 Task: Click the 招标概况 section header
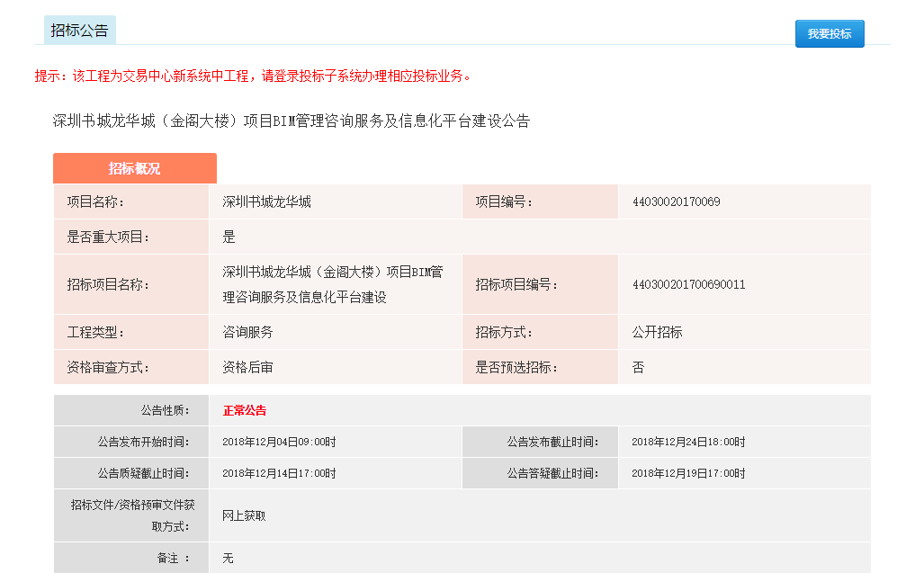134,167
